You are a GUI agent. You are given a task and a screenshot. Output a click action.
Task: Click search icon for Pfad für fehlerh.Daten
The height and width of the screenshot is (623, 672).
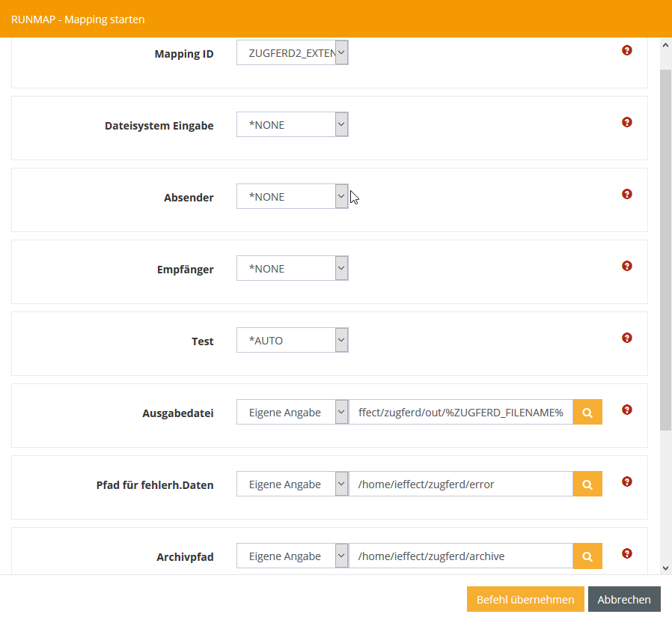(x=587, y=484)
